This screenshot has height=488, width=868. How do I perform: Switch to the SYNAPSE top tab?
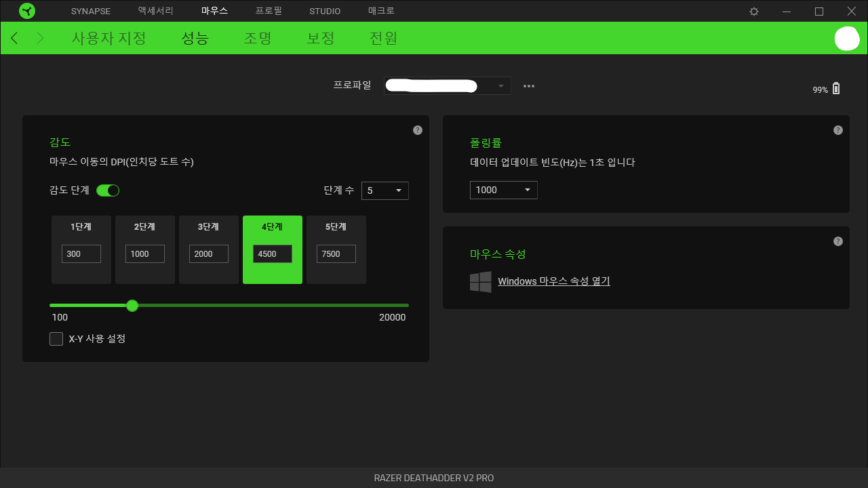coord(91,11)
